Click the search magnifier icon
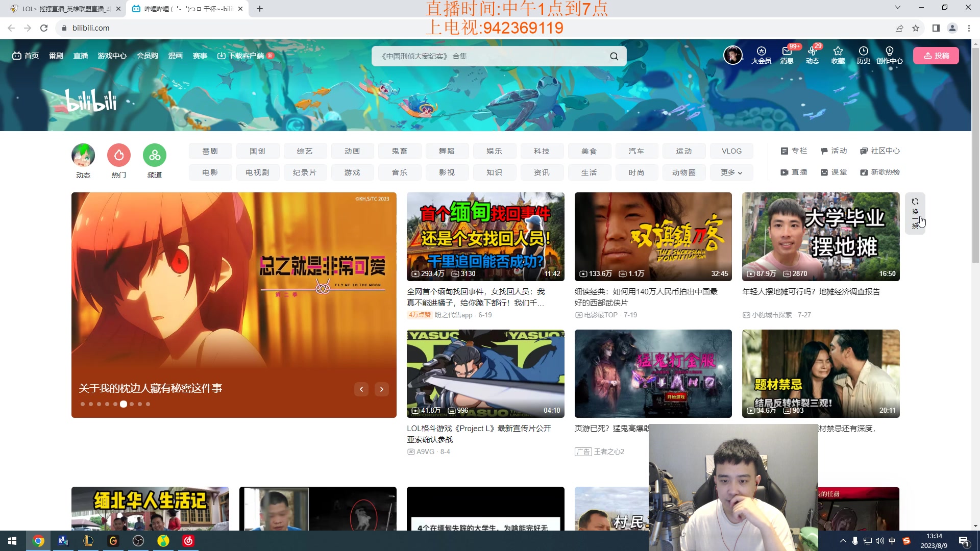Viewport: 980px width, 551px height. (x=614, y=56)
